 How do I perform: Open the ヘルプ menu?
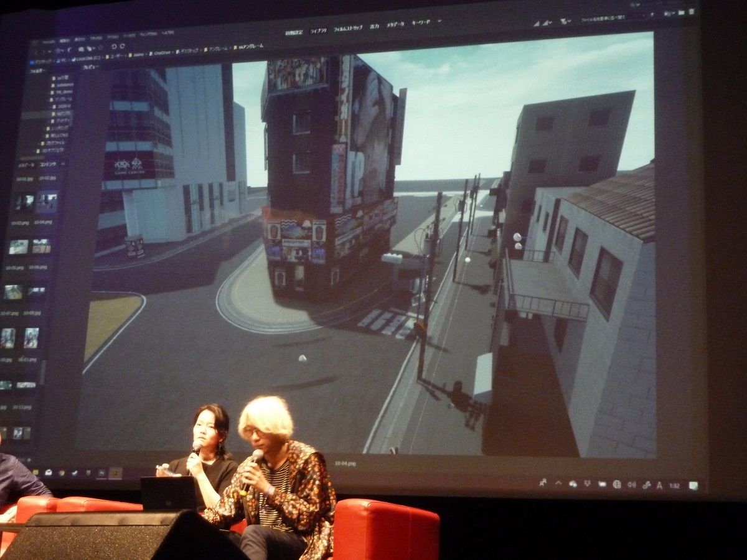[x=168, y=32]
